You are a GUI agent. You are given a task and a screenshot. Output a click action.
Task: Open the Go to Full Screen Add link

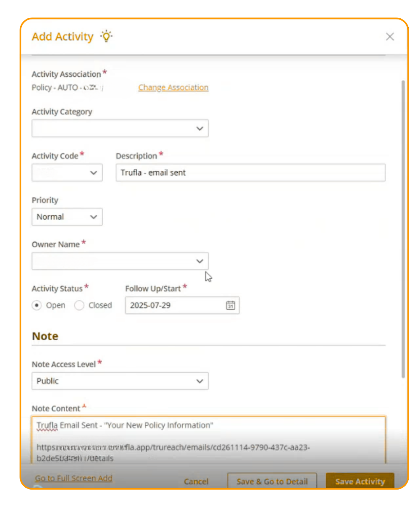point(73,478)
